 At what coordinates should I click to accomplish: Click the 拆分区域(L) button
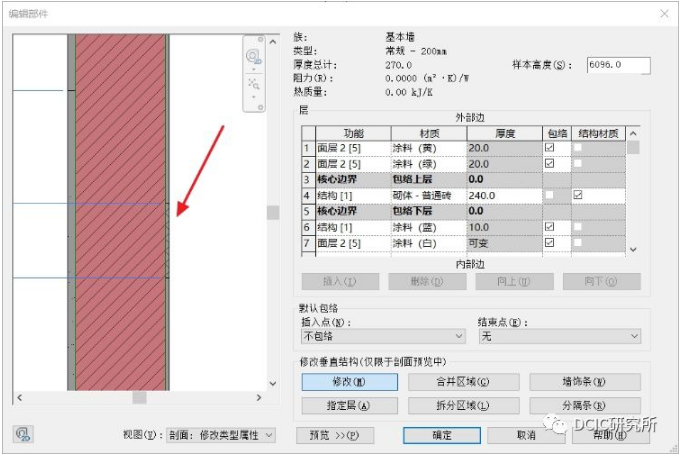pos(463,405)
